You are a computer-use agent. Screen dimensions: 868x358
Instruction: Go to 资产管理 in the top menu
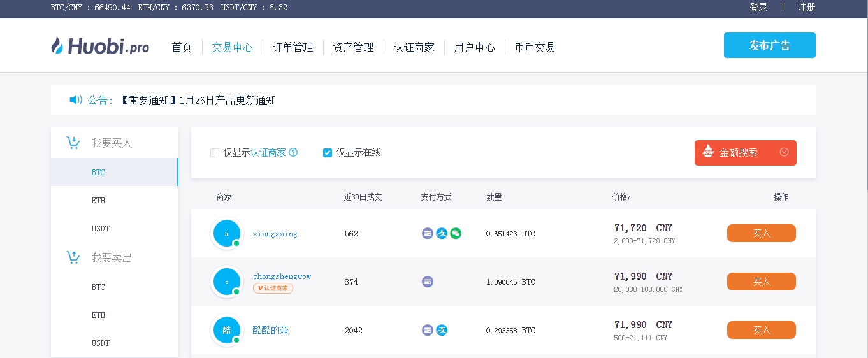coord(353,48)
